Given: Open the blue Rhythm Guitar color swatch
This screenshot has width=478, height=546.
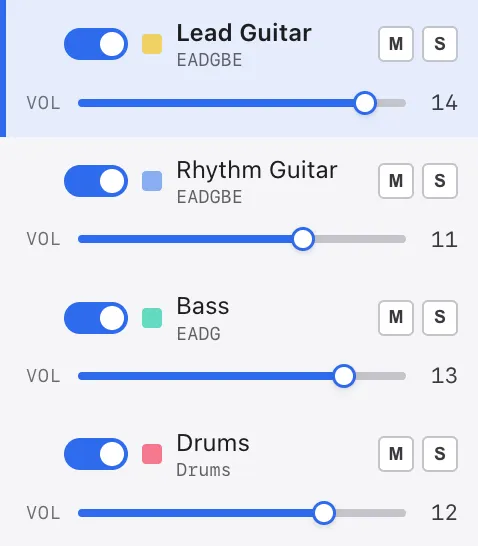Looking at the screenshot, I should tap(152, 181).
